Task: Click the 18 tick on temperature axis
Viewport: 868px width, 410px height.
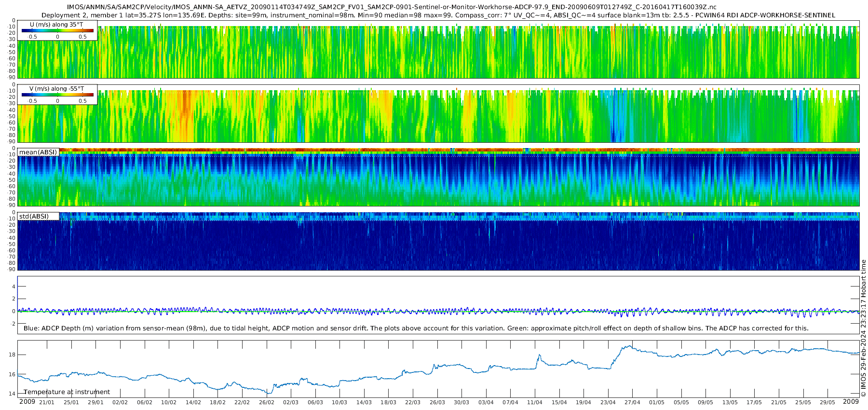Action: coord(12,355)
